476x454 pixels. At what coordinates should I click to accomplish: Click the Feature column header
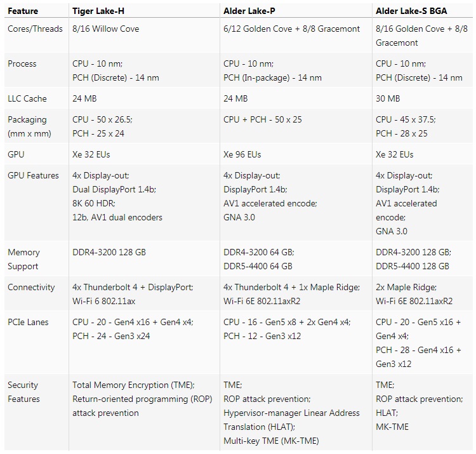click(x=23, y=11)
